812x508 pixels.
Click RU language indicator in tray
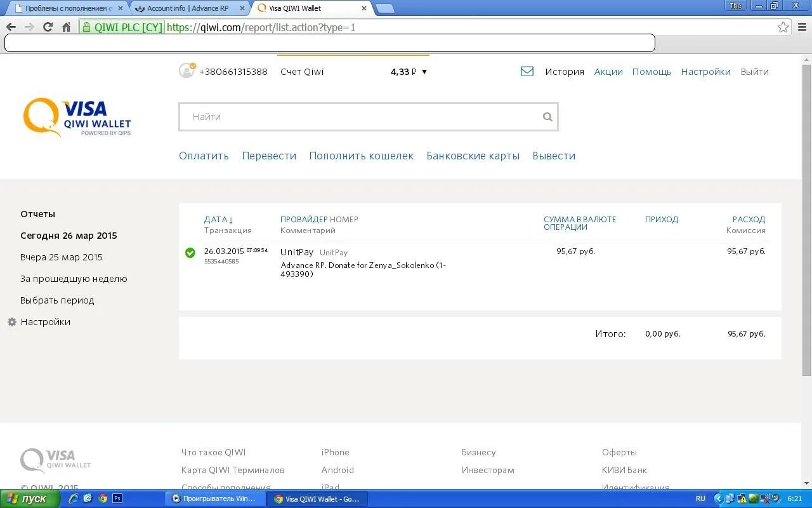tap(700, 498)
